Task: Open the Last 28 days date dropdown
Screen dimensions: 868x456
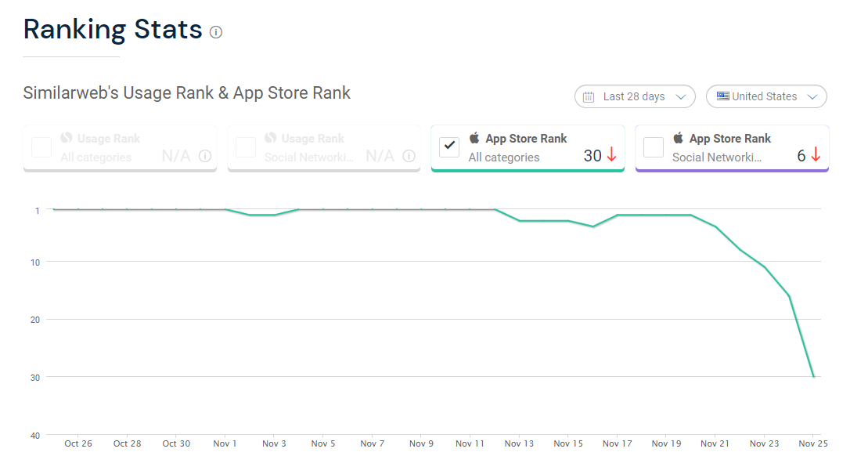Action: click(635, 96)
